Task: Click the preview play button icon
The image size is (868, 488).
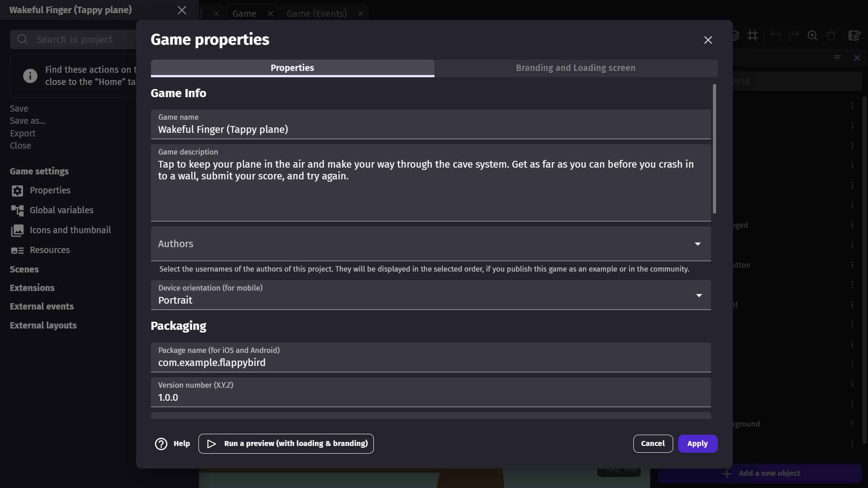Action: pyautogui.click(x=212, y=444)
